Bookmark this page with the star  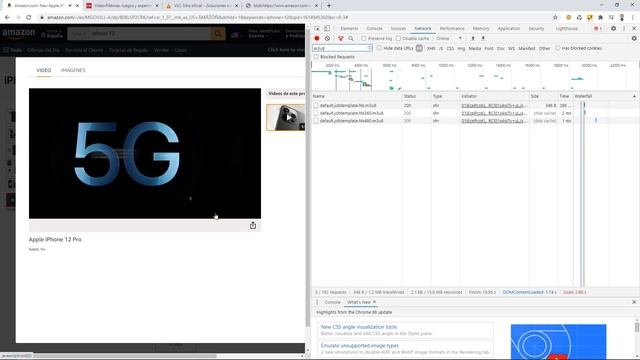tap(555, 18)
